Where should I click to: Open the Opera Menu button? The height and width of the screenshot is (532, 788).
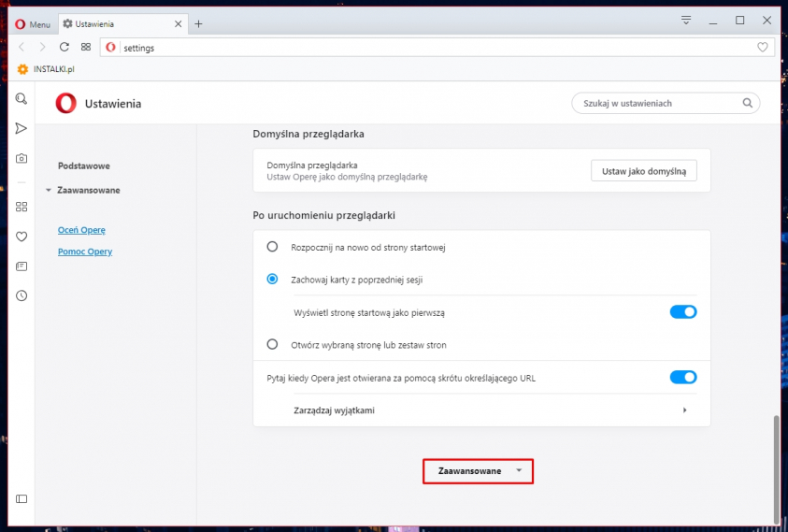point(33,23)
